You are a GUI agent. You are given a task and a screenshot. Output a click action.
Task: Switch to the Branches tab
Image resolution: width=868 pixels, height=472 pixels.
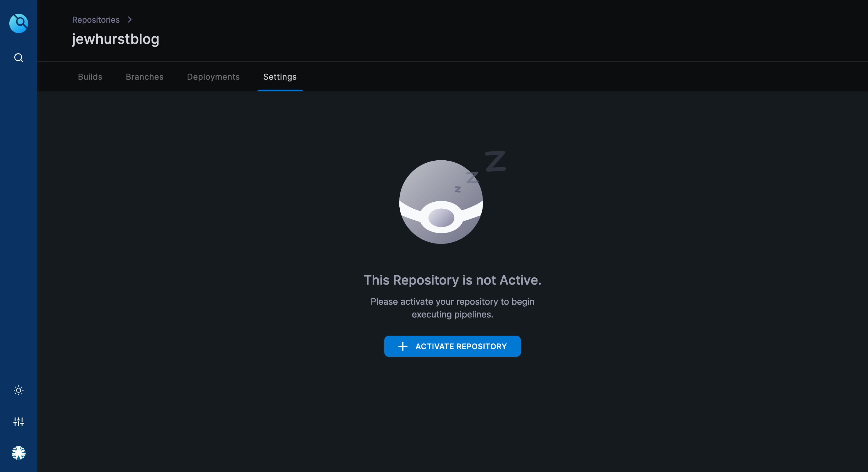click(x=145, y=77)
